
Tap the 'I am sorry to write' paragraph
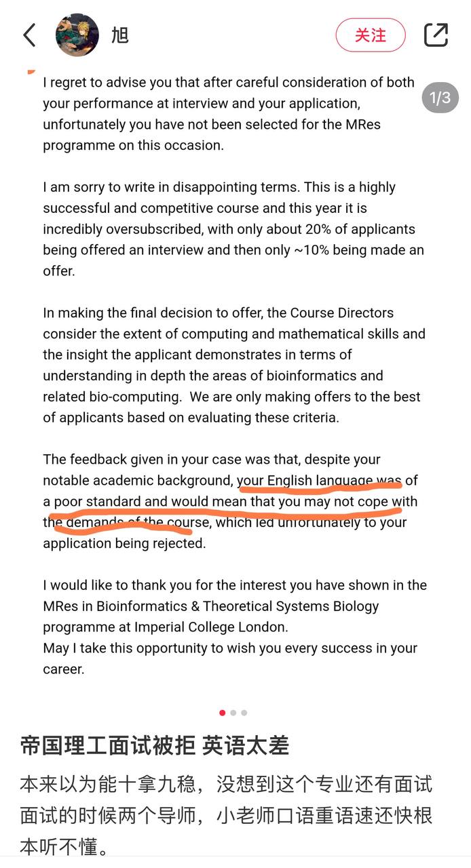[233, 229]
